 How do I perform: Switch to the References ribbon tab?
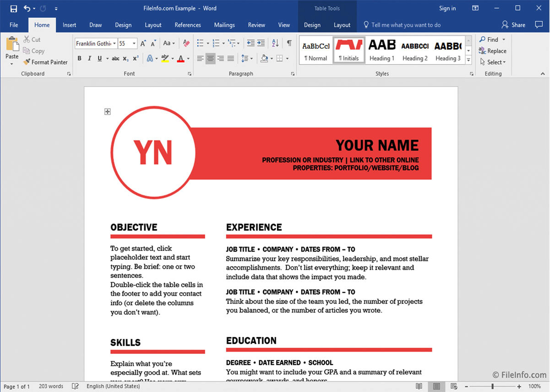tap(188, 25)
